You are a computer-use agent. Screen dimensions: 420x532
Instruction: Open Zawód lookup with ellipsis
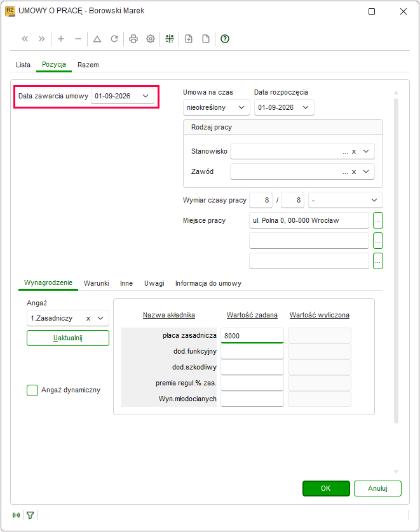345,173
